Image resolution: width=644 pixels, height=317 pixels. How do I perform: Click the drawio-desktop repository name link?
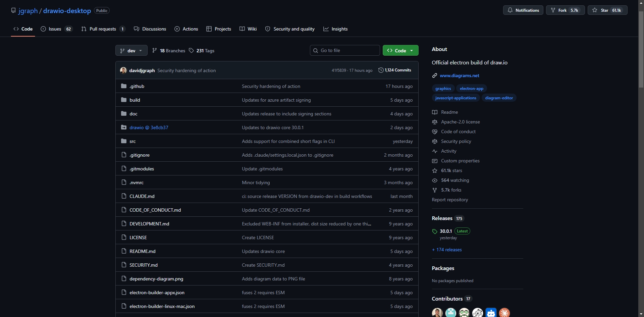click(67, 11)
